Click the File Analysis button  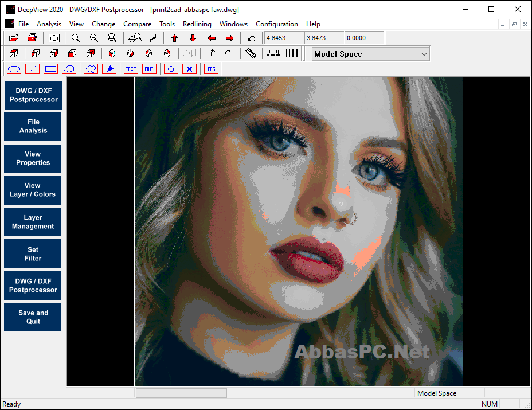tap(33, 126)
